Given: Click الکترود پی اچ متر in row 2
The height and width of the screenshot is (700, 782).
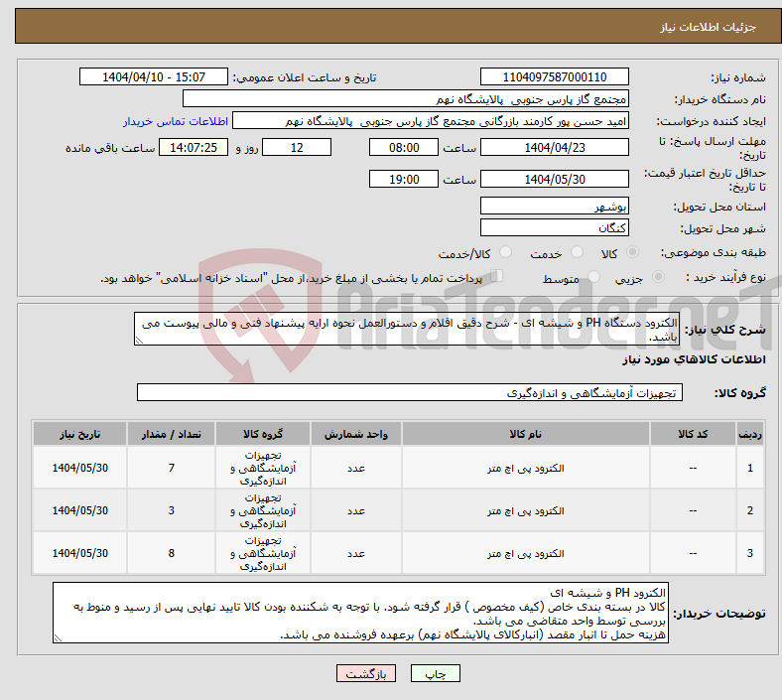Looking at the screenshot, I should pos(526,511).
